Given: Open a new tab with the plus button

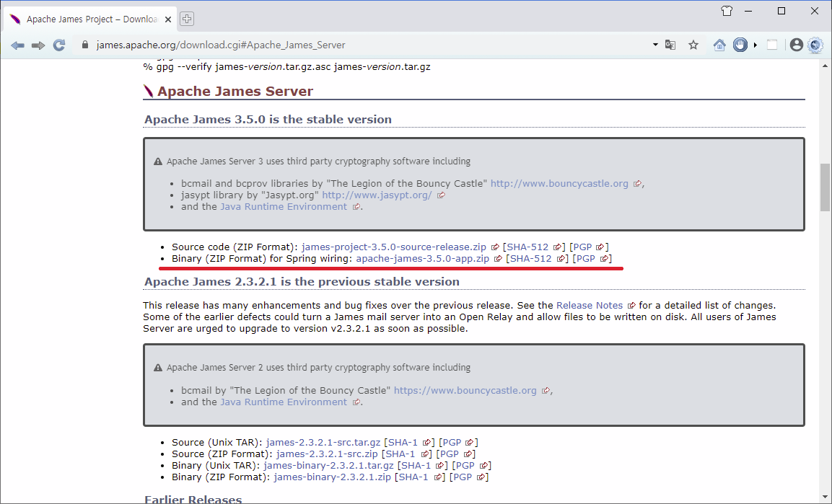Looking at the screenshot, I should tap(187, 19).
